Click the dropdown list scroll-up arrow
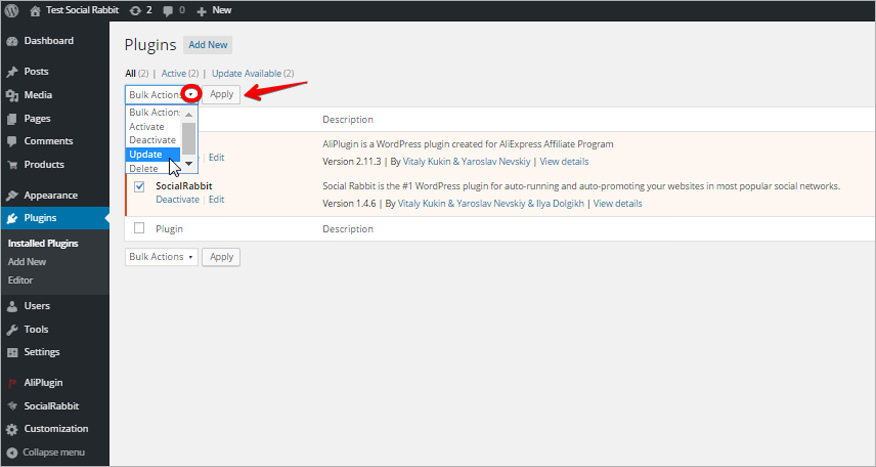 (189, 115)
